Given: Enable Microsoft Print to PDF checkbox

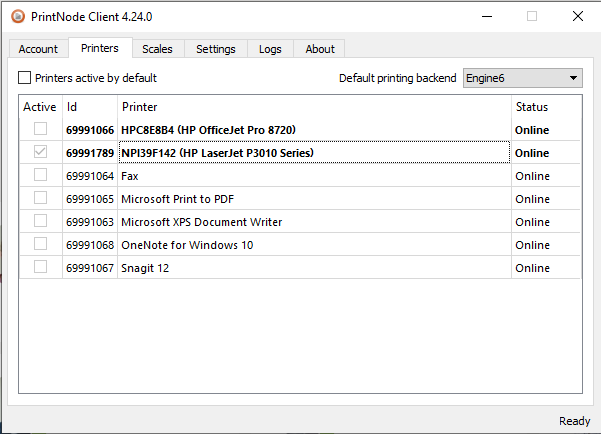Looking at the screenshot, I should (40, 198).
